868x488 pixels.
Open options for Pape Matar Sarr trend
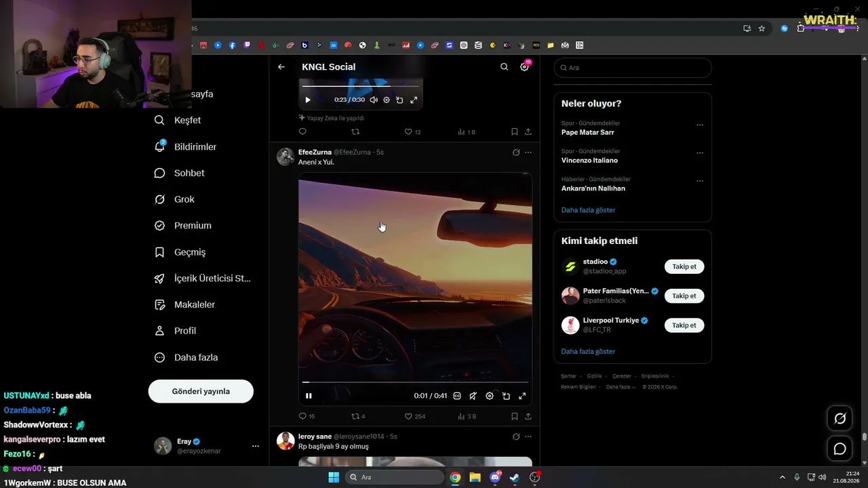click(700, 125)
